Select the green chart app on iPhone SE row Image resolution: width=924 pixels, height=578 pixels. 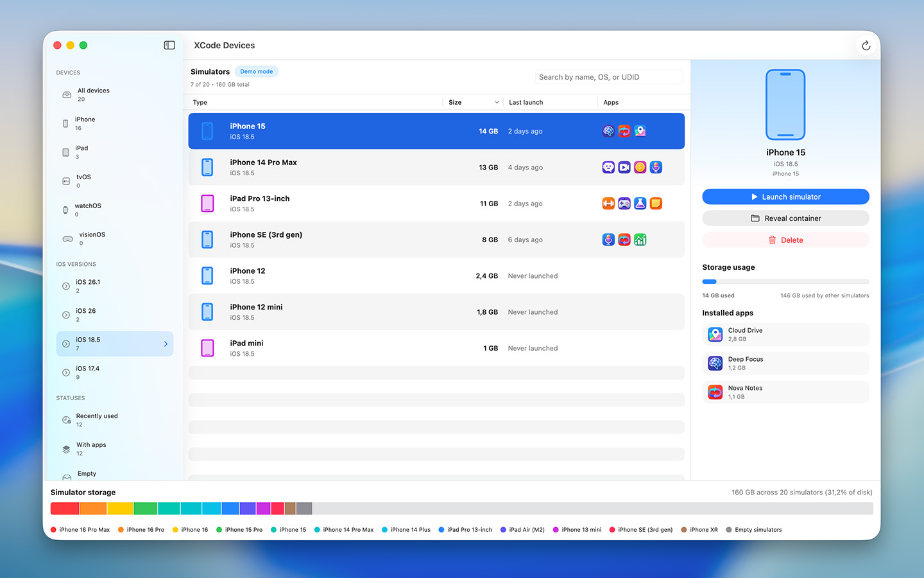tap(640, 240)
